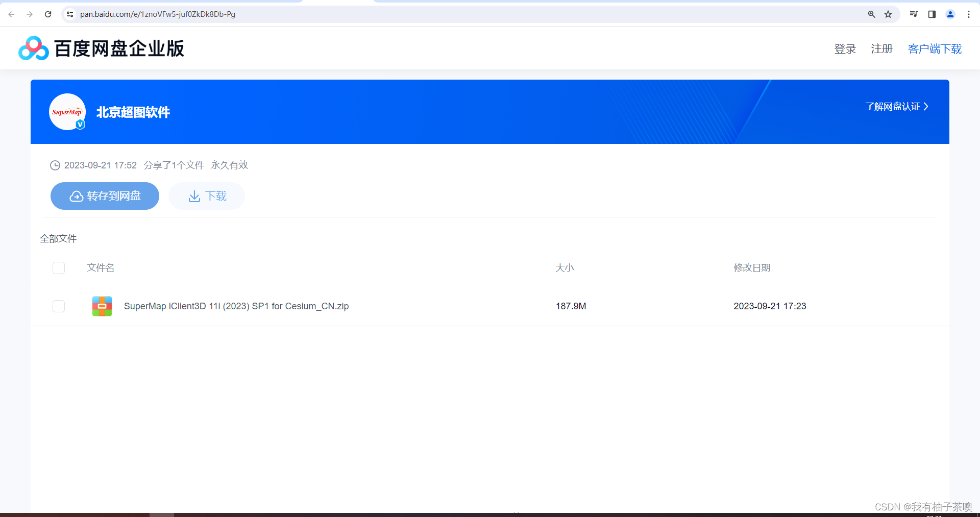The height and width of the screenshot is (517, 980).
Task: Click the 北京超图软件 sharer name
Action: (x=133, y=112)
